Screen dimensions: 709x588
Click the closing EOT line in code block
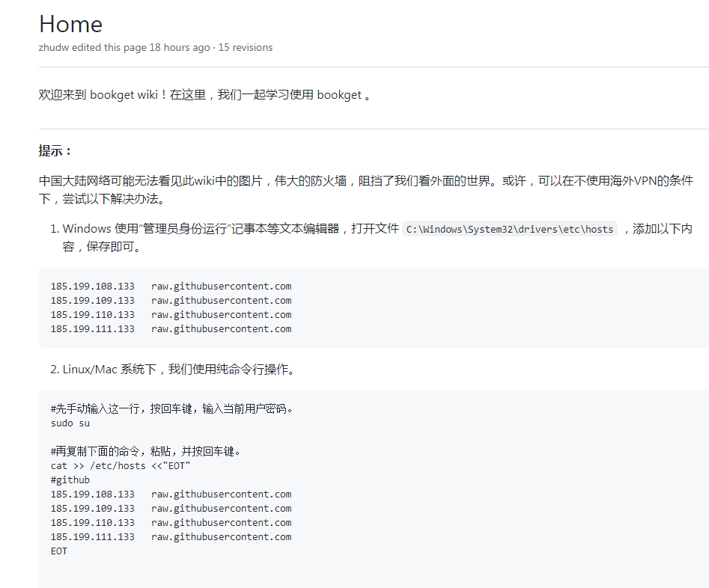tap(59, 551)
